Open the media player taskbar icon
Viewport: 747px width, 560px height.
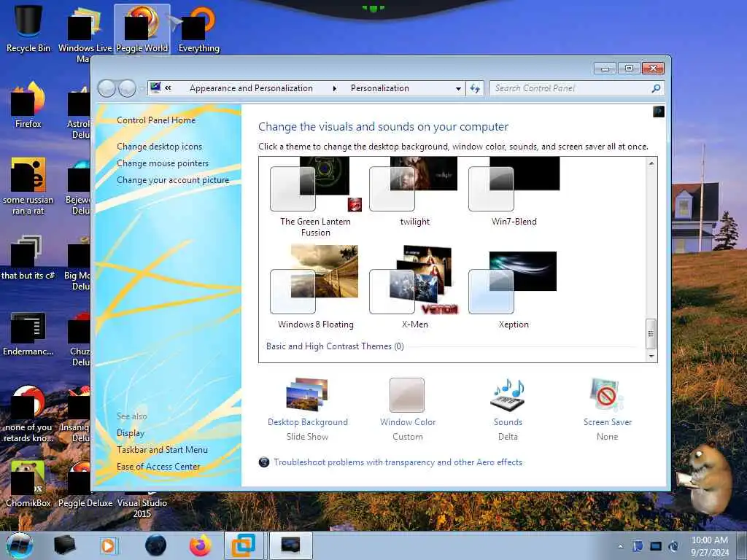click(108, 545)
